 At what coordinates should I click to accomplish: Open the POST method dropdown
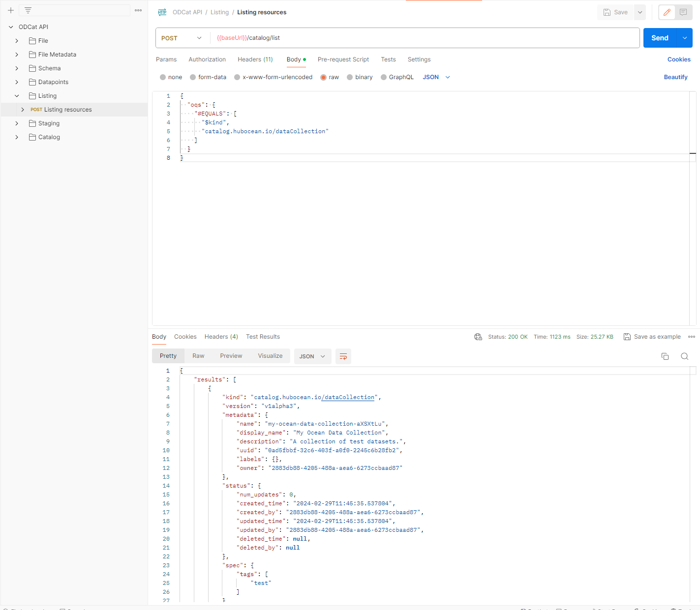point(182,38)
